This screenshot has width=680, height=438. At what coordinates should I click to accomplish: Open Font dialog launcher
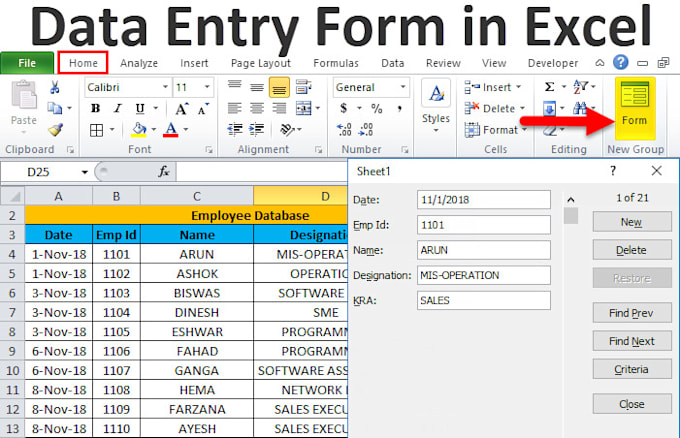pyautogui.click(x=209, y=150)
